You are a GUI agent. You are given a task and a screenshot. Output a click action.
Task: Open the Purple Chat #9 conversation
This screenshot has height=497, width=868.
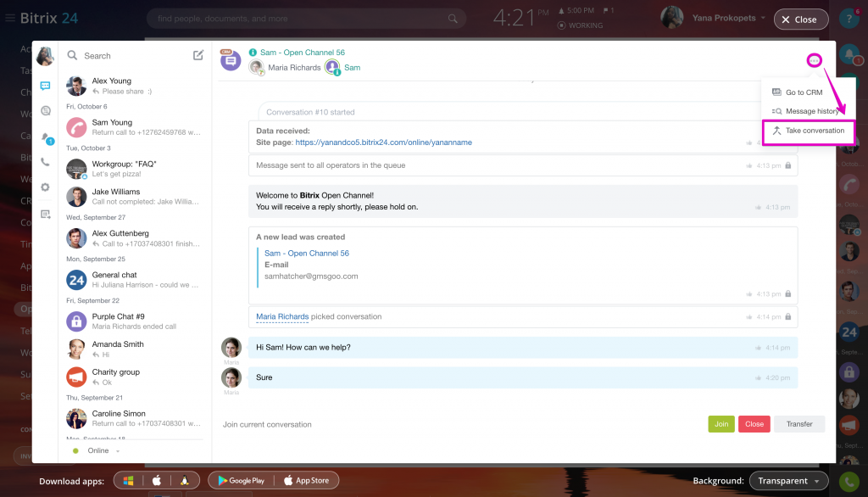(x=133, y=321)
